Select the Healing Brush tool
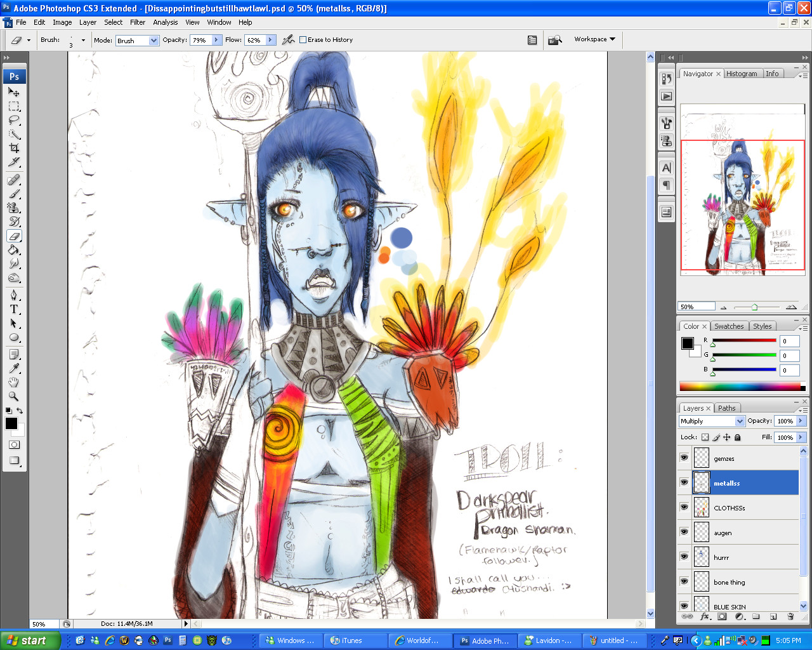The height and width of the screenshot is (650, 812). click(x=14, y=180)
